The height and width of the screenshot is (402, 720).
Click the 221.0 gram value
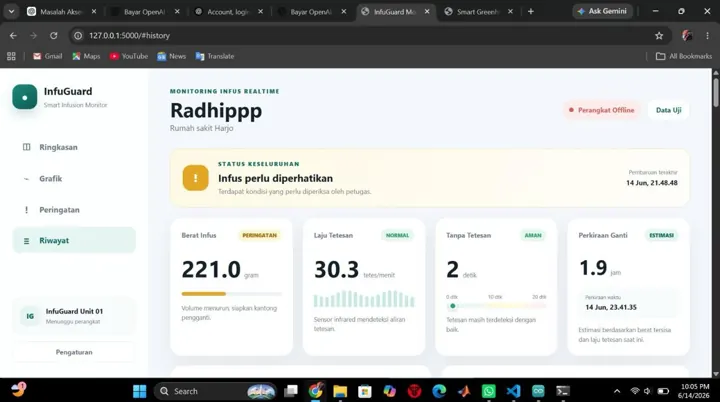coord(220,270)
